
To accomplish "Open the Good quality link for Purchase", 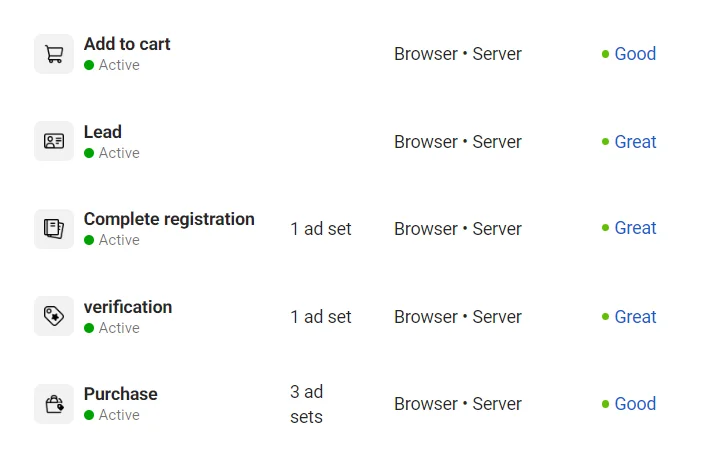I will (635, 404).
